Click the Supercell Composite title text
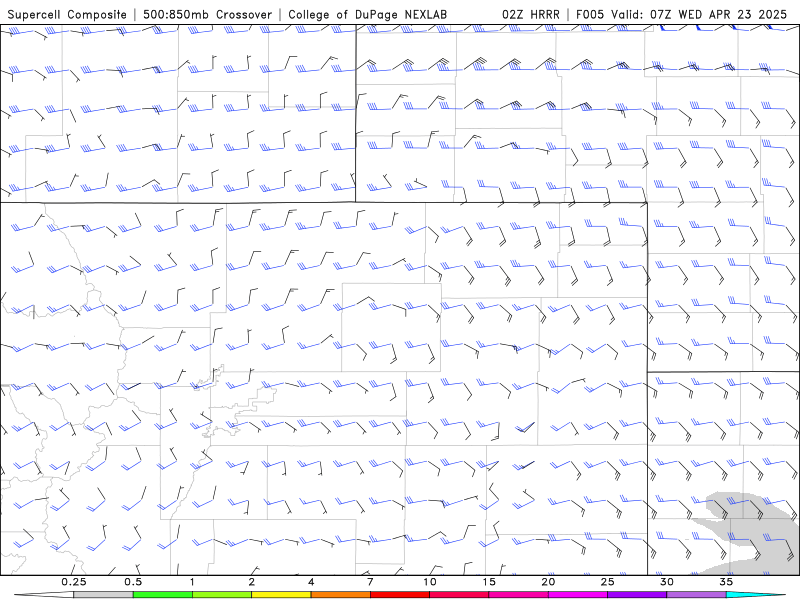 click(67, 14)
